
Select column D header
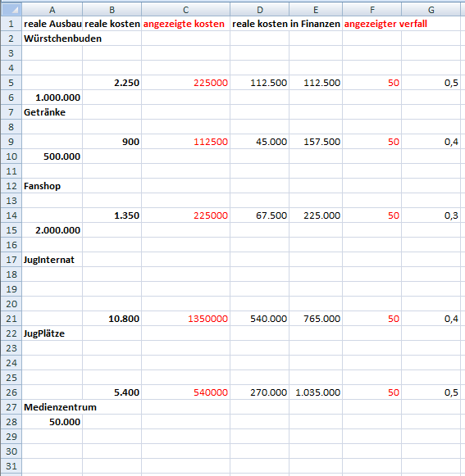point(259,10)
